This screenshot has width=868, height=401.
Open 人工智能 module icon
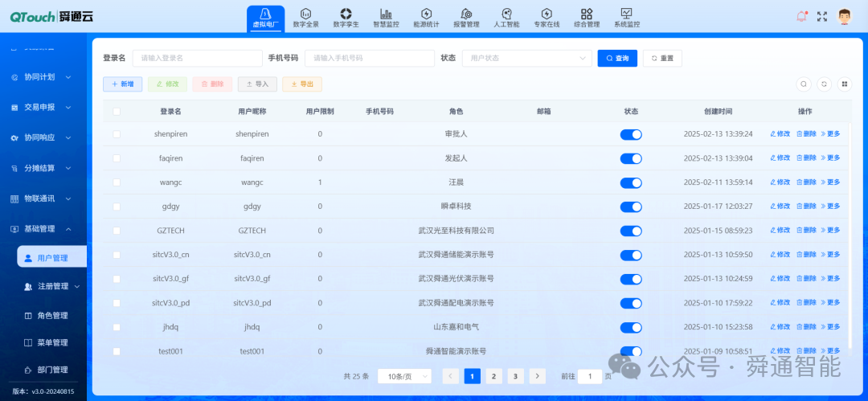pos(506,14)
